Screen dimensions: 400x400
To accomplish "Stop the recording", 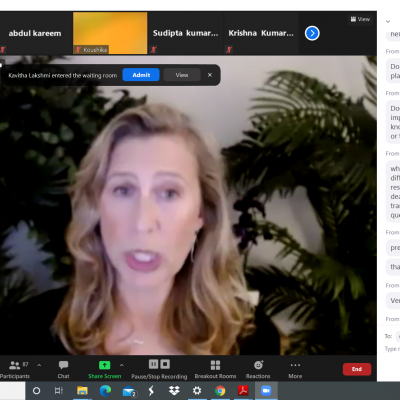I will pyautogui.click(x=165, y=364).
